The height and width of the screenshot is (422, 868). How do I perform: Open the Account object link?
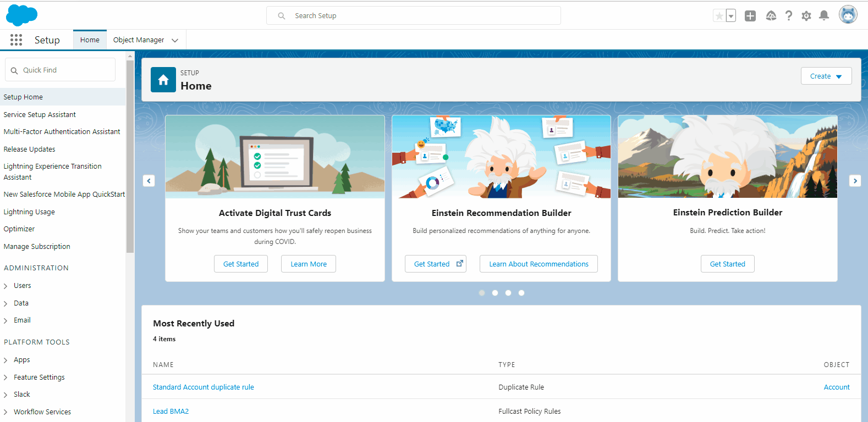(x=837, y=387)
